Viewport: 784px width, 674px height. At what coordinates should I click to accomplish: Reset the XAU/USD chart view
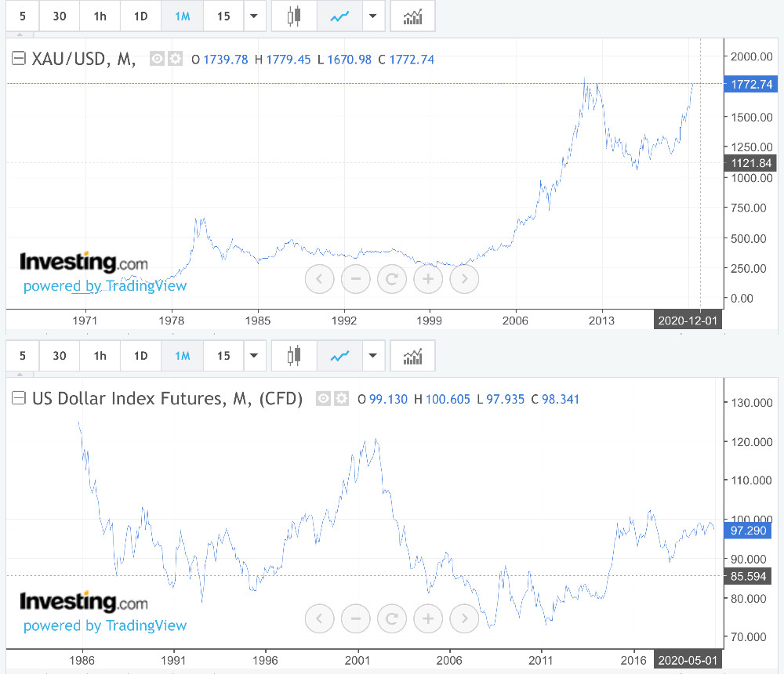pyautogui.click(x=392, y=278)
